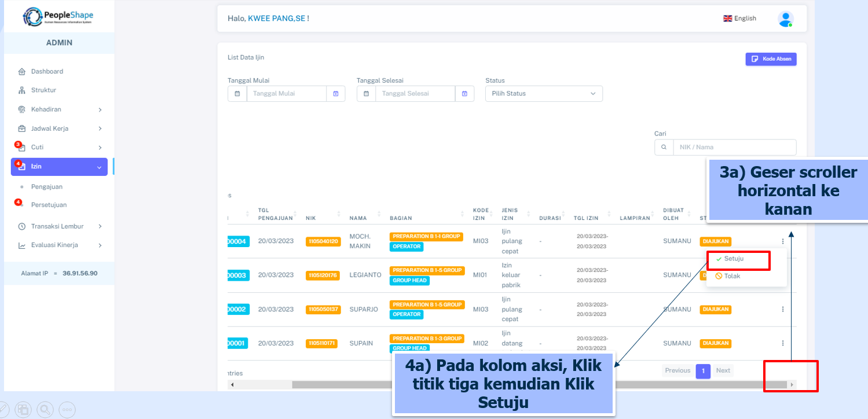This screenshot has width=868, height=419.
Task: Click the calendar icon right of Tanggal Selesai
Action: [464, 94]
